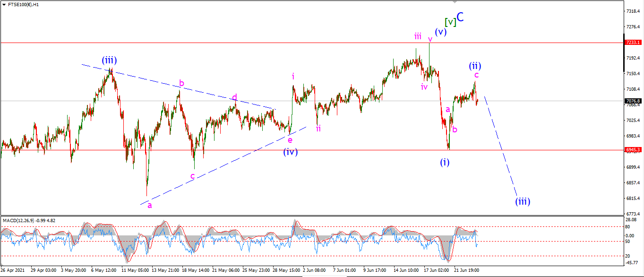Select the blue (ii) wave label
This screenshot has height=277, width=644.
475,65
